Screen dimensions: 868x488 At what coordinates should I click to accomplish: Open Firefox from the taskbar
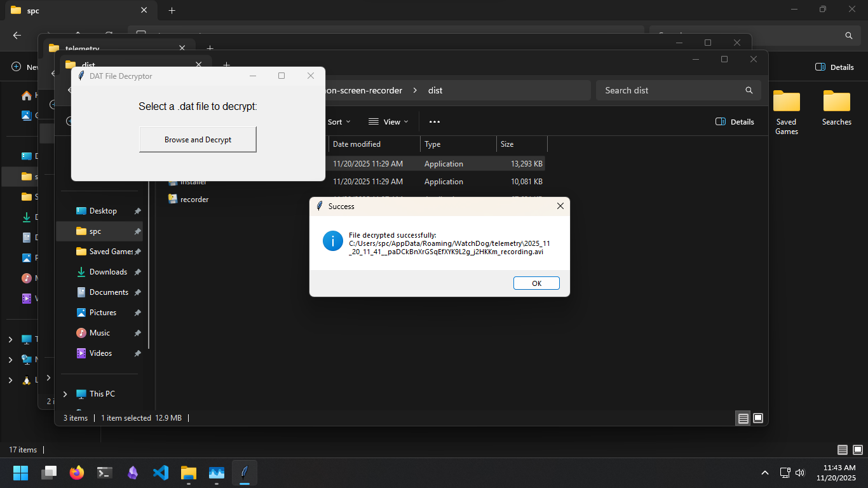(x=76, y=473)
